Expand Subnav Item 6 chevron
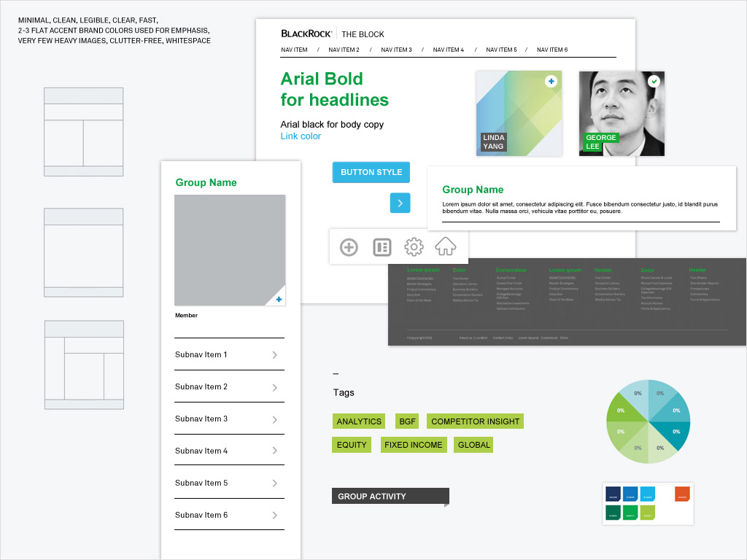The width and height of the screenshot is (747, 560). 274,516
